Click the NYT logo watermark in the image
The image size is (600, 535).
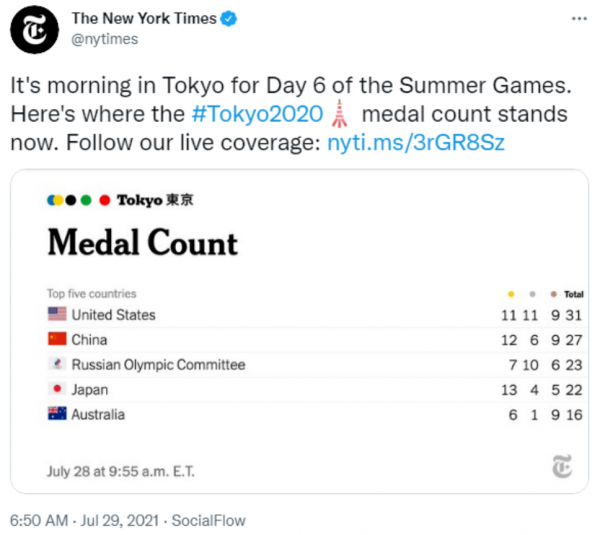point(561,468)
